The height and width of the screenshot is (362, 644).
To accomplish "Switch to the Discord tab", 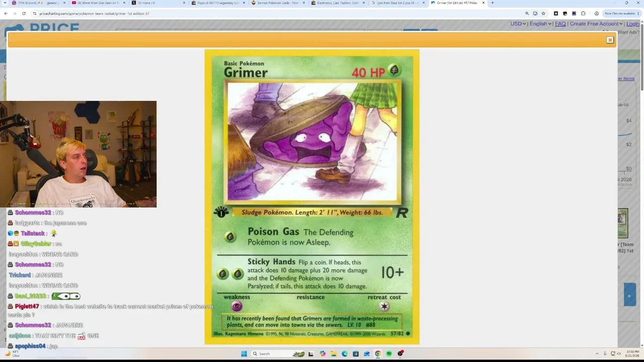I will pyautogui.click(x=38, y=3).
